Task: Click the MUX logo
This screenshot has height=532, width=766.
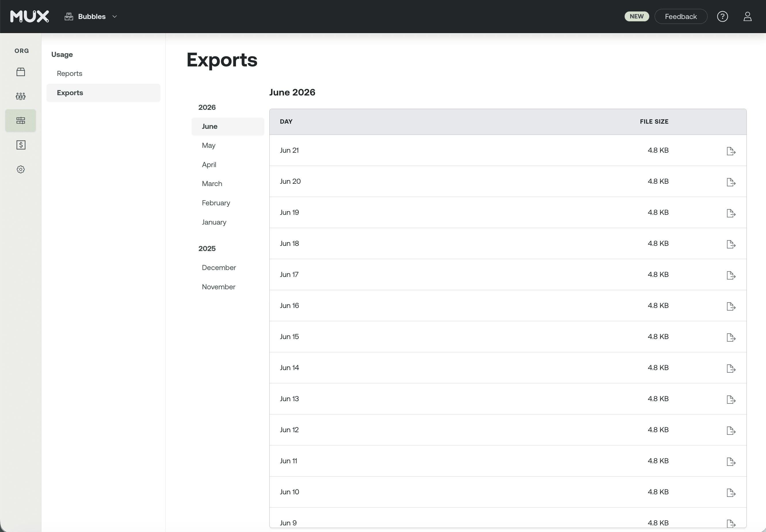Action: pos(30,16)
